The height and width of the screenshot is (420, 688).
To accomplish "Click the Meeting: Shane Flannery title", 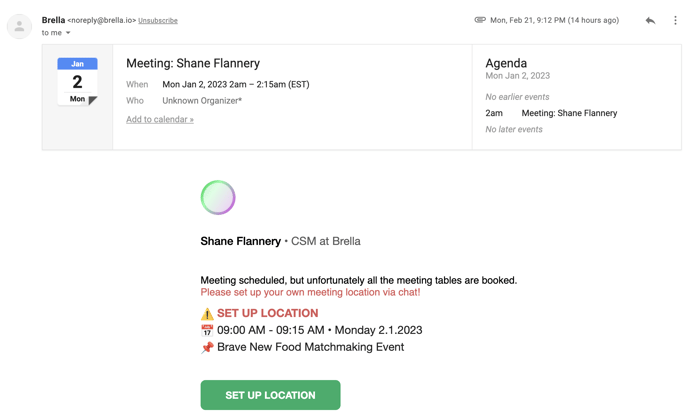I will 193,63.
